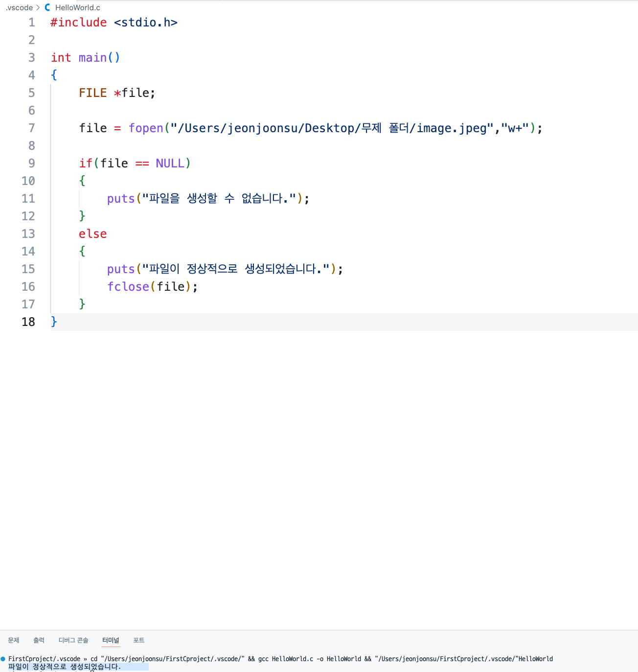Click the HelloWorld.c breadcrumb item
The width and height of the screenshot is (638, 672).
click(x=78, y=8)
